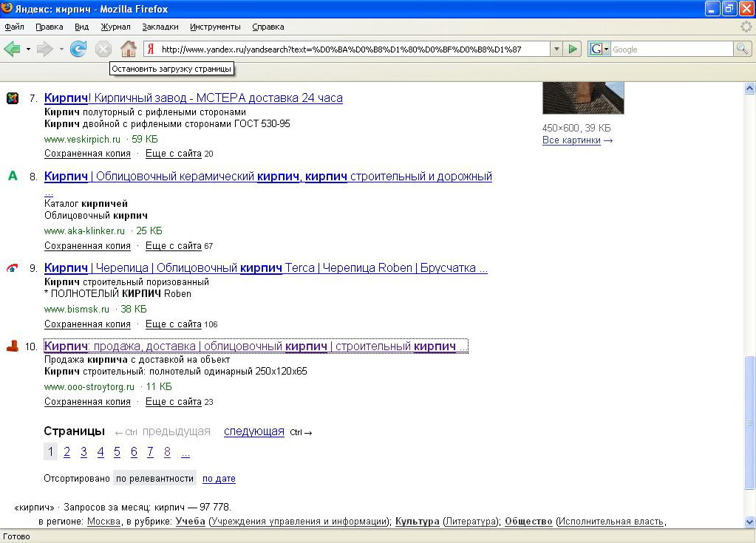The width and height of the screenshot is (756, 543).
Task: Open the Инструменты menu
Action: 215,27
